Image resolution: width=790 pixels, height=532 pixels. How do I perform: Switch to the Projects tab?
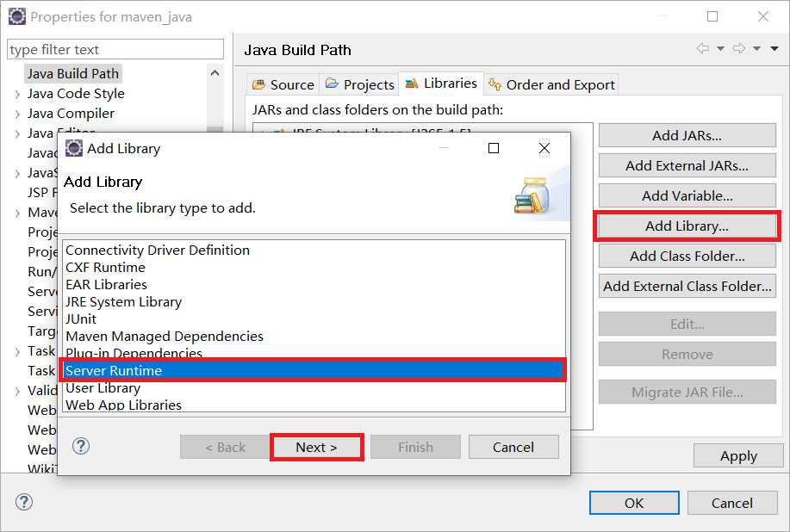click(359, 84)
